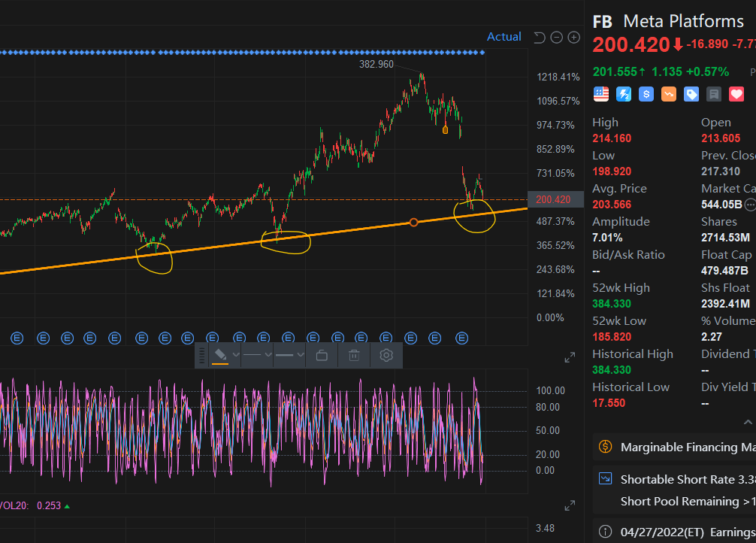Click the 52wk High value 384.330
Image resolution: width=756 pixels, height=543 pixels.
[612, 304]
